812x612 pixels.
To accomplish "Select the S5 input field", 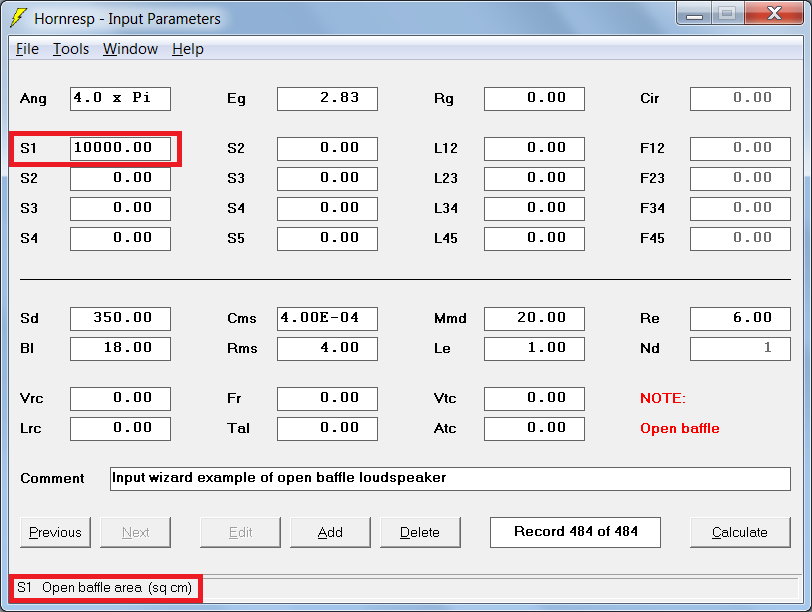I will [x=327, y=238].
